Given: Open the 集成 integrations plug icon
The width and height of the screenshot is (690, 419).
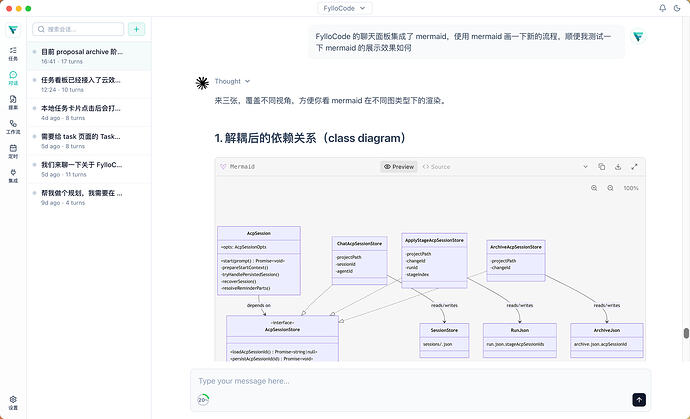Looking at the screenshot, I should point(13,176).
